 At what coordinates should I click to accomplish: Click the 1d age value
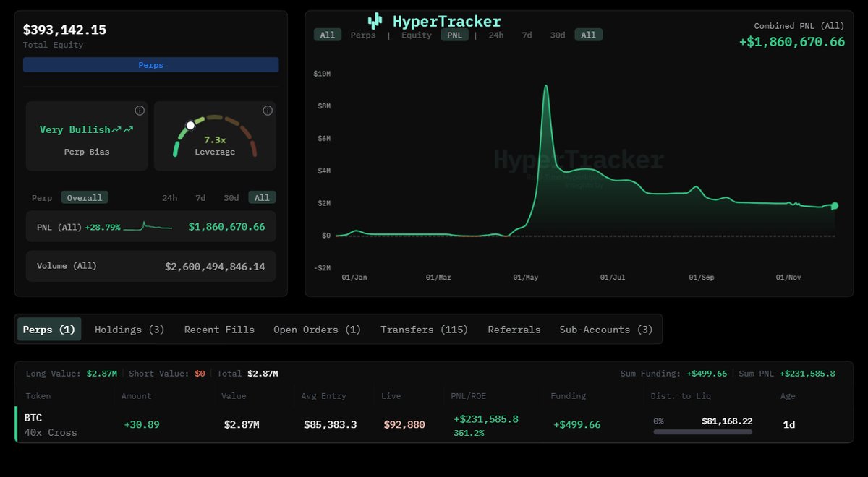coord(789,425)
